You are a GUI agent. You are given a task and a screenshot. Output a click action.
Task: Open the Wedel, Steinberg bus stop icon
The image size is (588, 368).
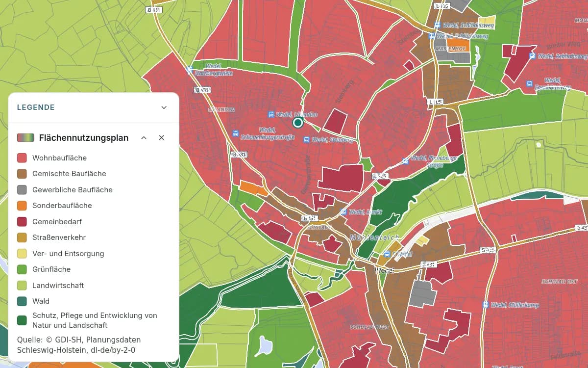(x=307, y=140)
